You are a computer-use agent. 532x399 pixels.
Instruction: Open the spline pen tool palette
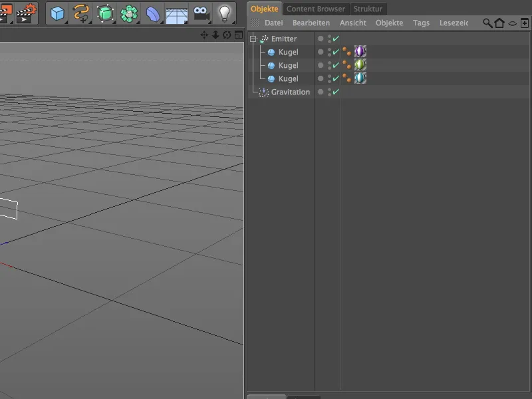pyautogui.click(x=81, y=13)
